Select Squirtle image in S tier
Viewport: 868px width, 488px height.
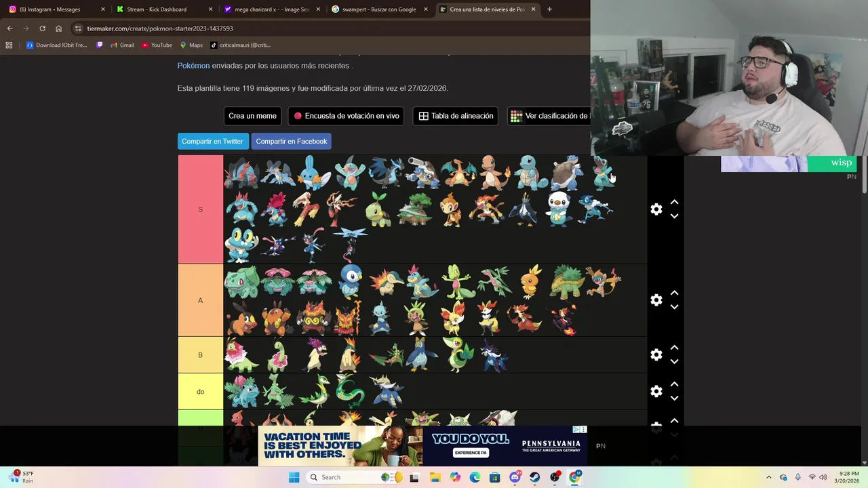(531, 173)
